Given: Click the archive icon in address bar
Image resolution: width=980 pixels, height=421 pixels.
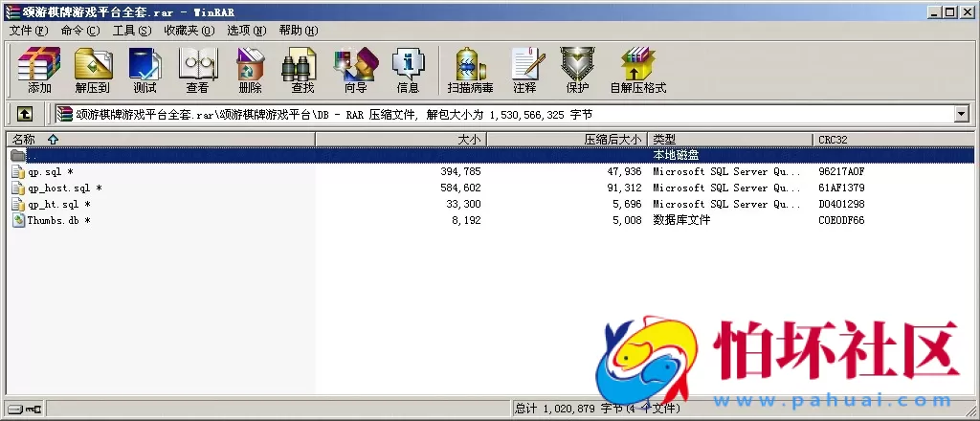Looking at the screenshot, I should coord(64,114).
